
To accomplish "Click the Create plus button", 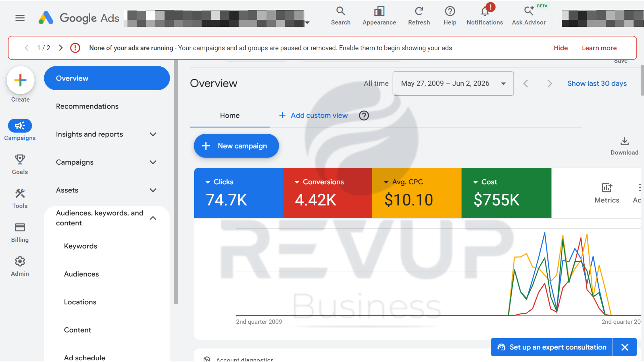I will (20, 80).
